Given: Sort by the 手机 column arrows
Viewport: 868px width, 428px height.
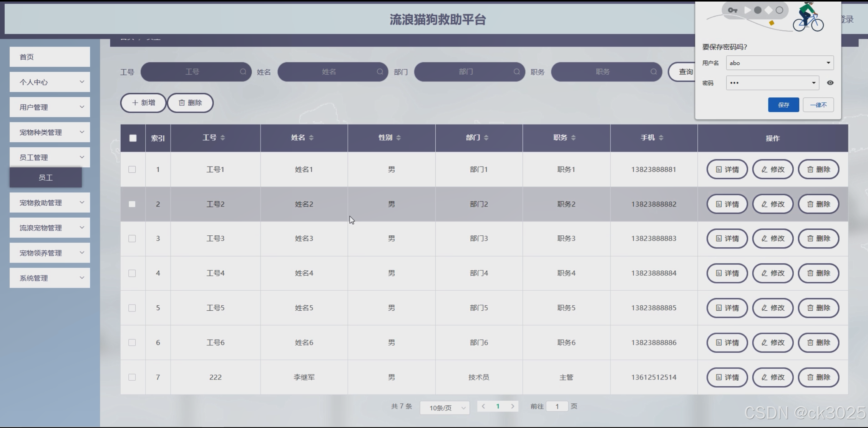Looking at the screenshot, I should [x=661, y=138].
